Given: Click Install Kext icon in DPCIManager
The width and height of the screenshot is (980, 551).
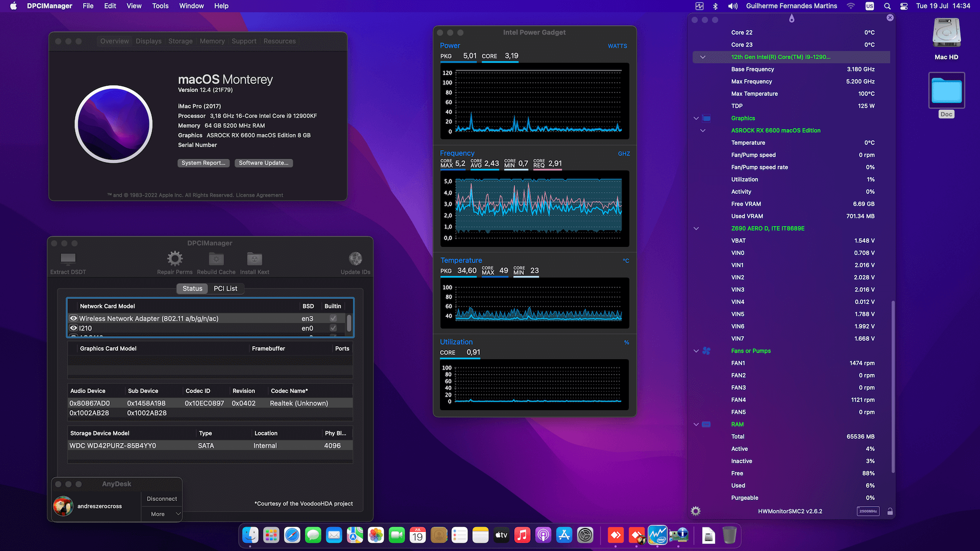Looking at the screenshot, I should (x=254, y=259).
